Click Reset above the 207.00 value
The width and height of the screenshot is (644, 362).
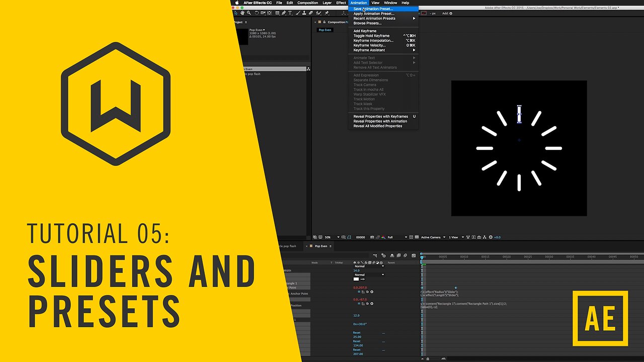coord(357,350)
